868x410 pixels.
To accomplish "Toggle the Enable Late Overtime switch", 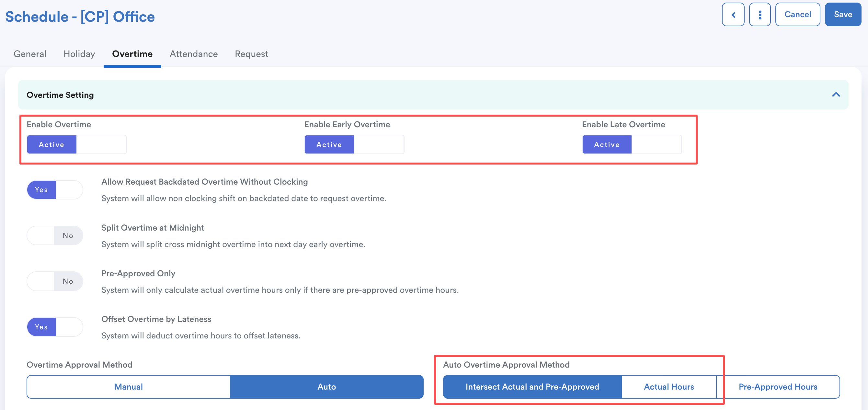I will point(632,144).
